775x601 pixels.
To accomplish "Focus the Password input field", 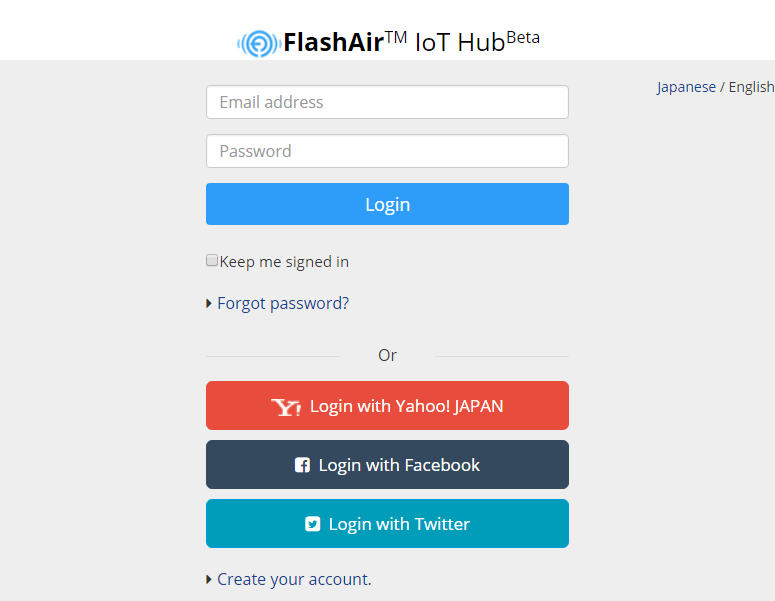I will point(387,151).
